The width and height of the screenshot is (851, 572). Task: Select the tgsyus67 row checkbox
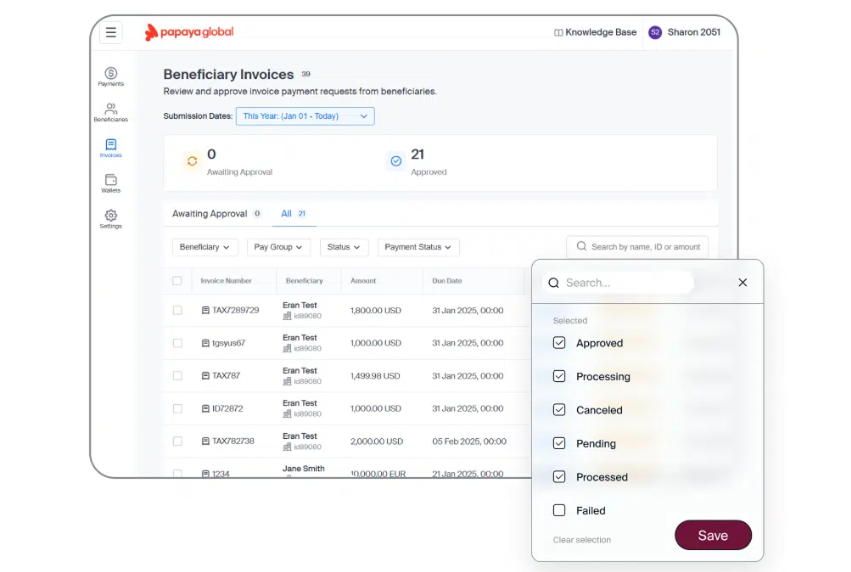(x=177, y=343)
